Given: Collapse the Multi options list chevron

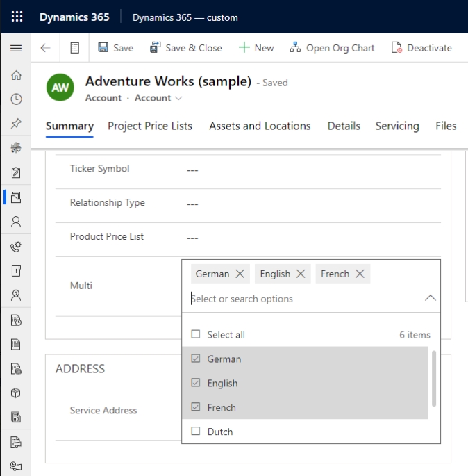Looking at the screenshot, I should point(430,298).
